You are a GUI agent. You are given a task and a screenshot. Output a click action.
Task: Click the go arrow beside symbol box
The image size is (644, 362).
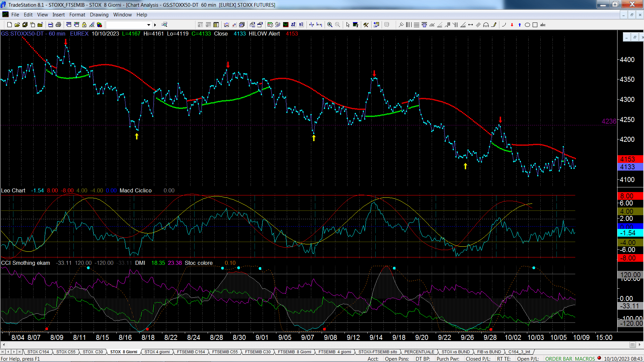pos(155,25)
